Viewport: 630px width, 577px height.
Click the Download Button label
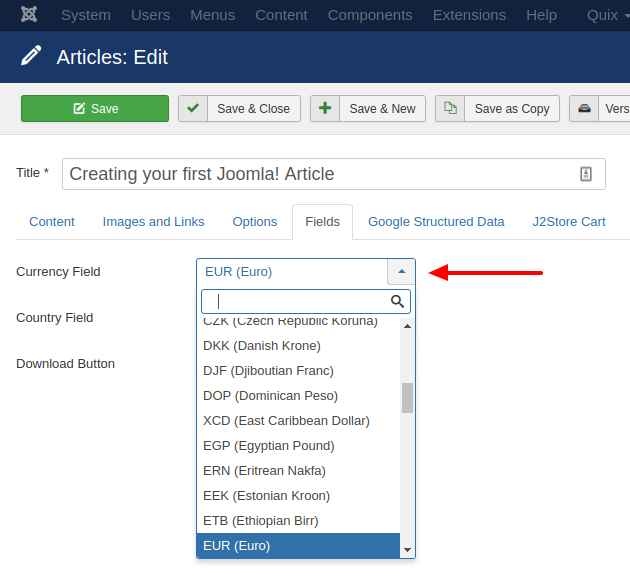pos(65,364)
